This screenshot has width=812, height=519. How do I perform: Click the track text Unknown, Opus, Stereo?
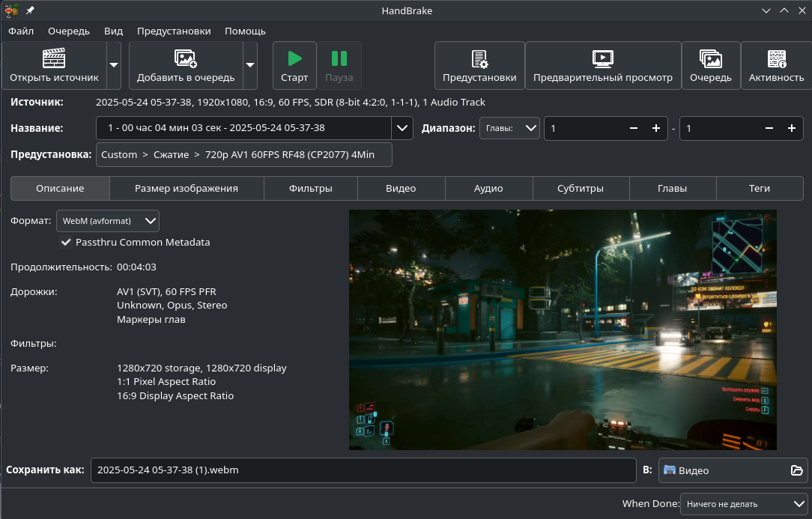[x=172, y=306]
